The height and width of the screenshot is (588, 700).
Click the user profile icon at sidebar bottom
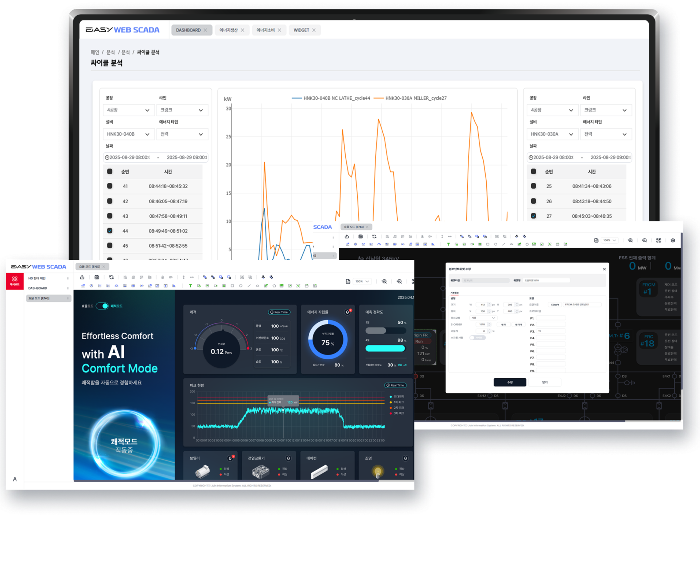pyautogui.click(x=15, y=479)
